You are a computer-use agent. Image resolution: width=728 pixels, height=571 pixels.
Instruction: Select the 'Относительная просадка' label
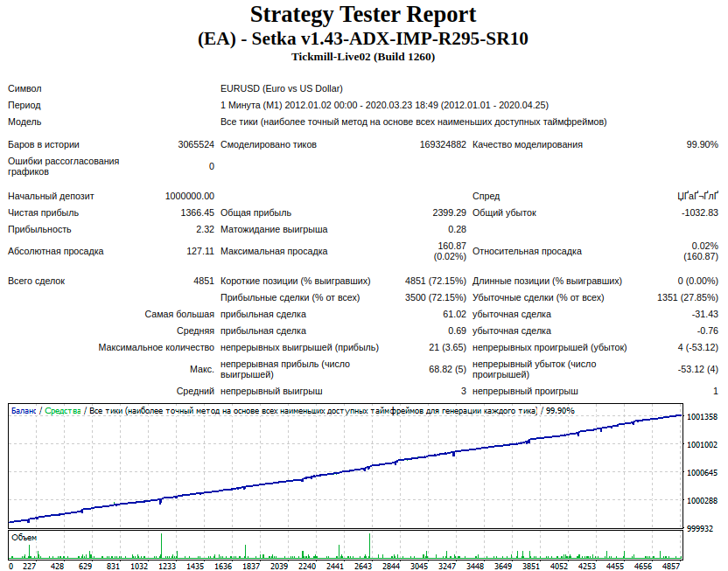[x=527, y=252]
